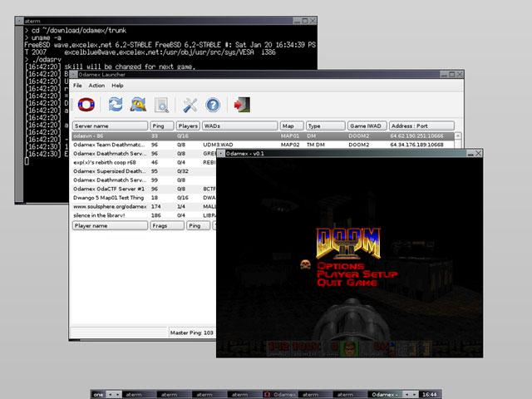Select Quit Game in the Doom menu
Screen dimensions: 532x399
click(346, 283)
